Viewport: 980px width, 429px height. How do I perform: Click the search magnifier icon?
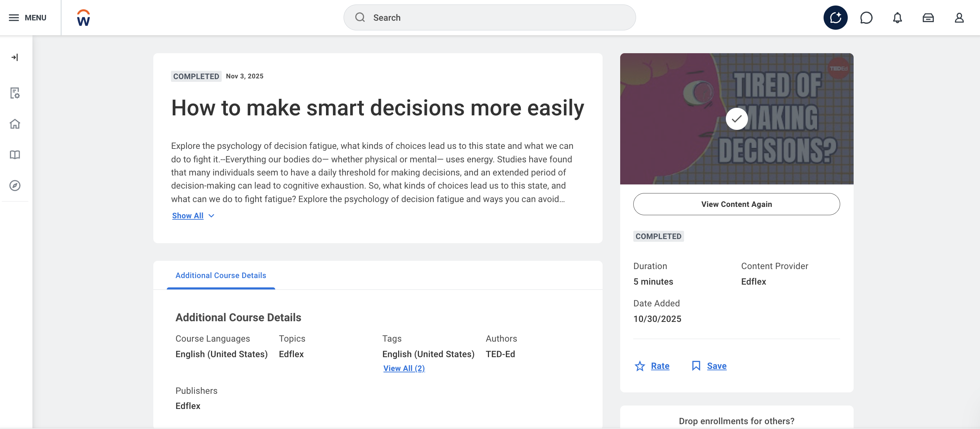(x=360, y=18)
